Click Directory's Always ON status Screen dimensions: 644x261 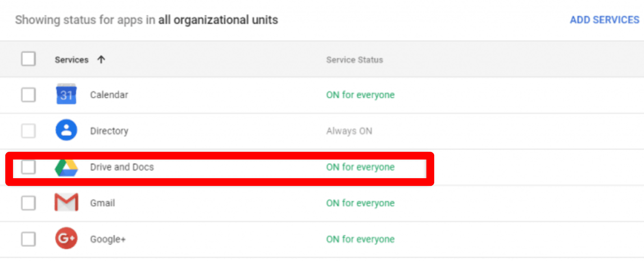tap(349, 131)
